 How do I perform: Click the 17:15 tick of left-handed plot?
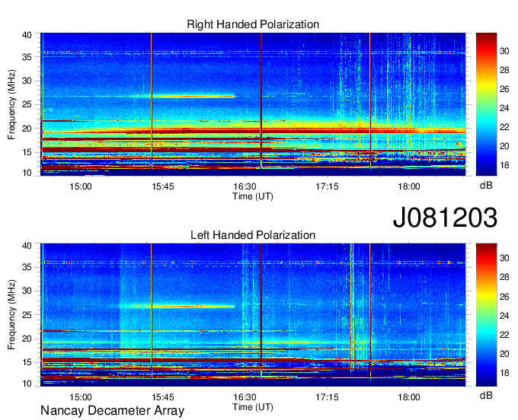pos(327,396)
